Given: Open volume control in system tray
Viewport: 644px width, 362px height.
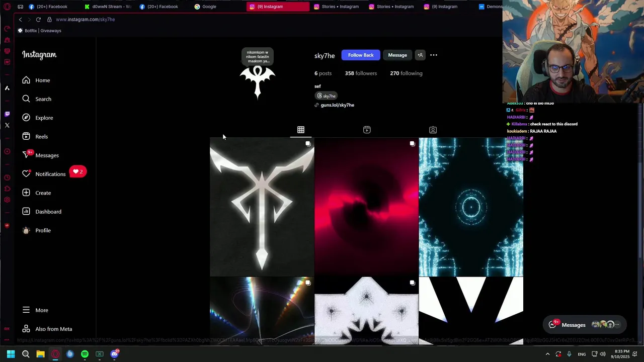Looking at the screenshot, I should [603, 354].
